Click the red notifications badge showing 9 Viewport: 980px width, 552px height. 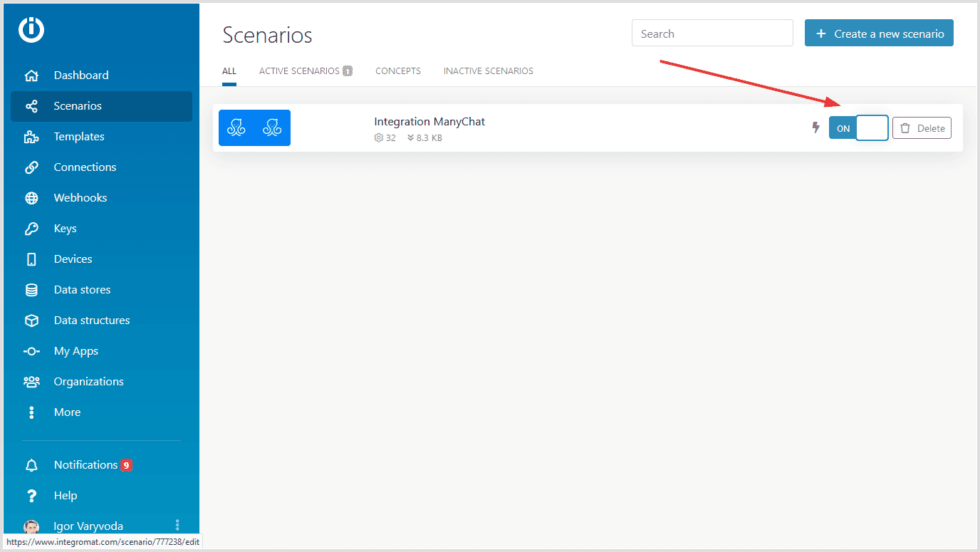tap(126, 465)
